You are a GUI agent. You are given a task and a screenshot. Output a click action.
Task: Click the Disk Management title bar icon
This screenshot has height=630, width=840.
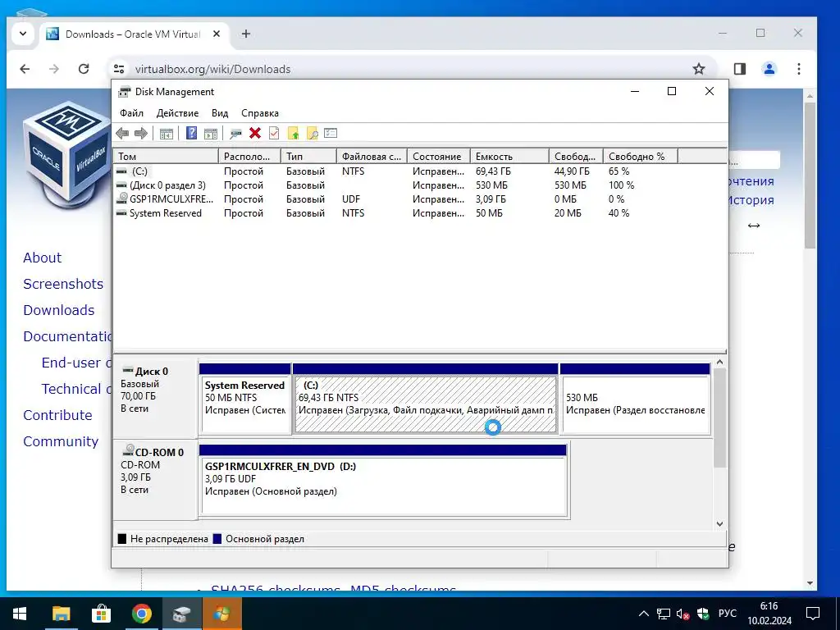[125, 92]
